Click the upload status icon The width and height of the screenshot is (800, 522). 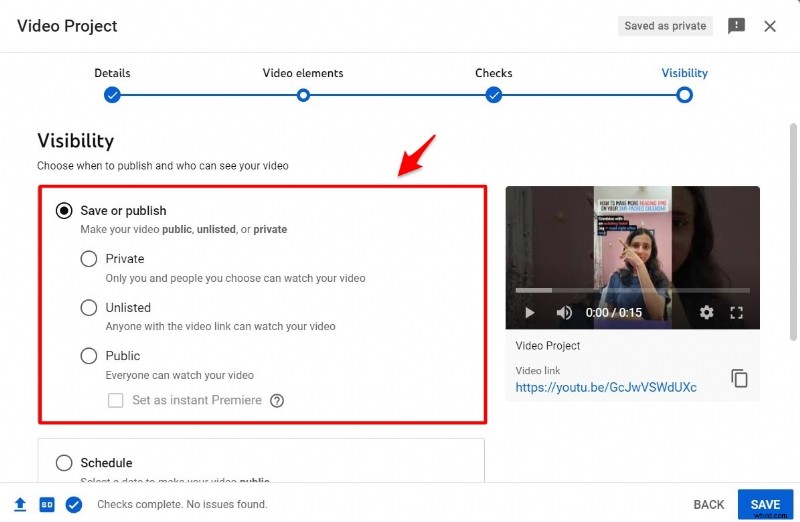(20, 505)
